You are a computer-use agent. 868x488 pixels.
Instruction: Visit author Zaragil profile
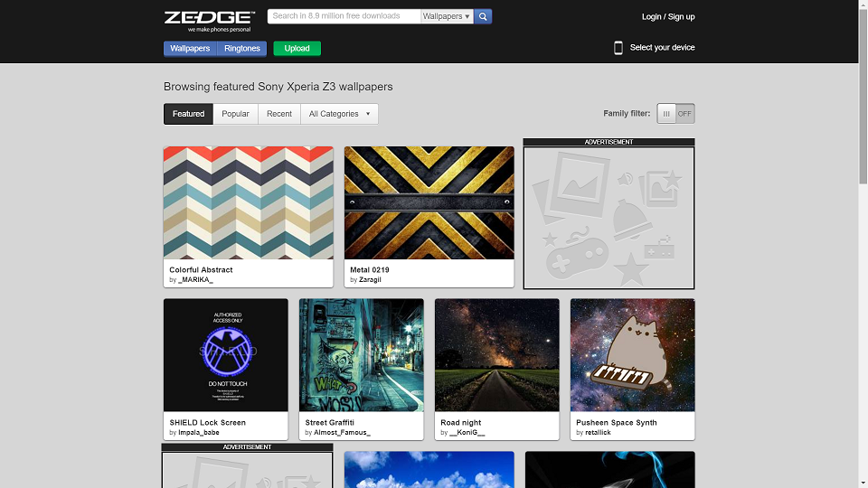(x=370, y=280)
